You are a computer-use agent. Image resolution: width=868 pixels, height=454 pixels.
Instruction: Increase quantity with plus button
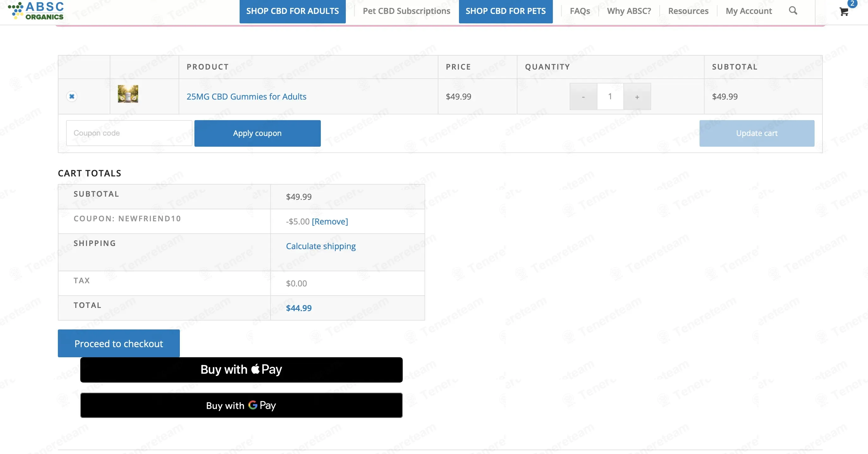coord(637,97)
